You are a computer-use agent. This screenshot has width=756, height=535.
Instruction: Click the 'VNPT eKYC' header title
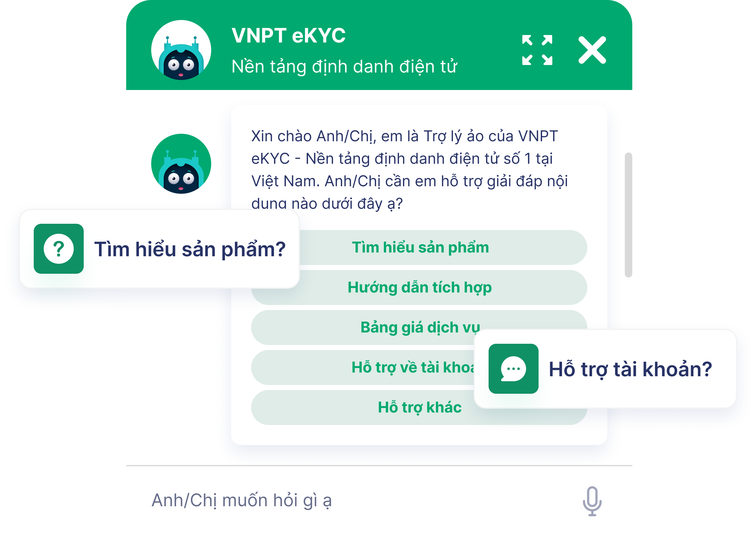click(x=288, y=35)
